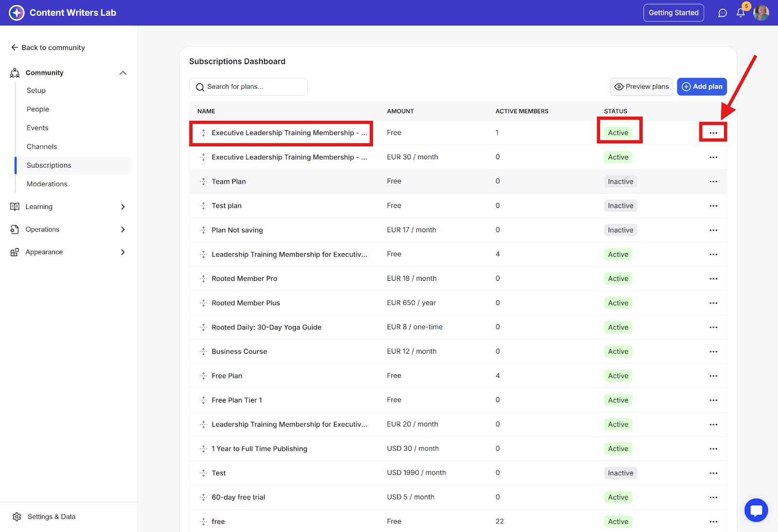The width and height of the screenshot is (778, 532).
Task: Open the notifications bell icon
Action: pos(740,13)
